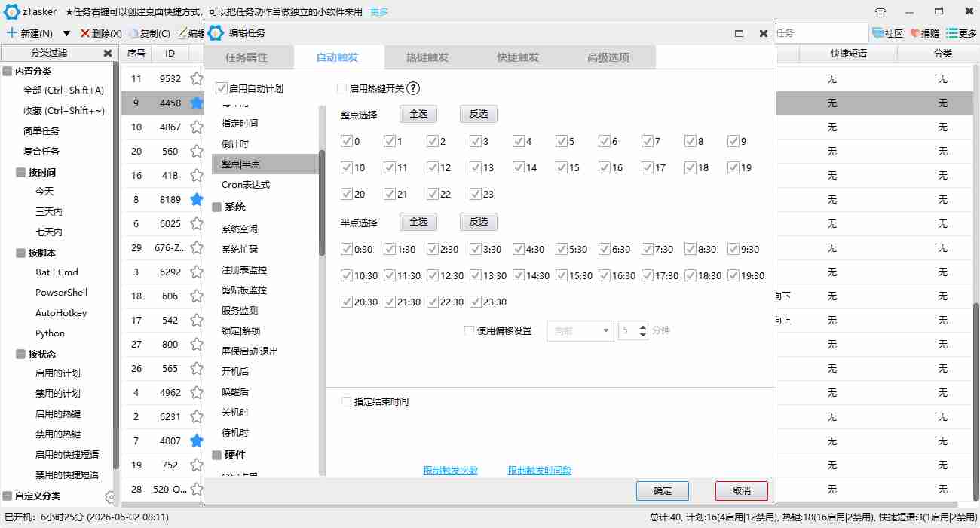The image size is (980, 528).
Task: Switch to the 任务属性 tab
Action: (x=247, y=57)
